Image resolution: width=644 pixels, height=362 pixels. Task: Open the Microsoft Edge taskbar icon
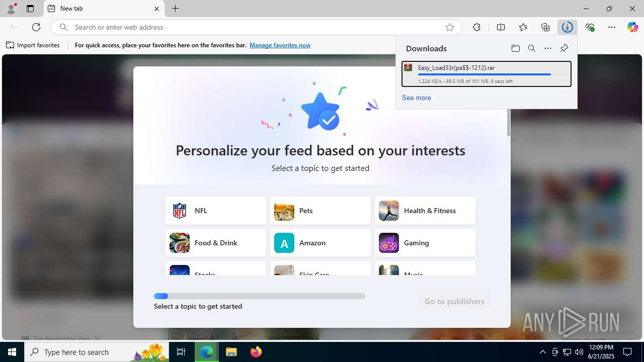coord(207,352)
